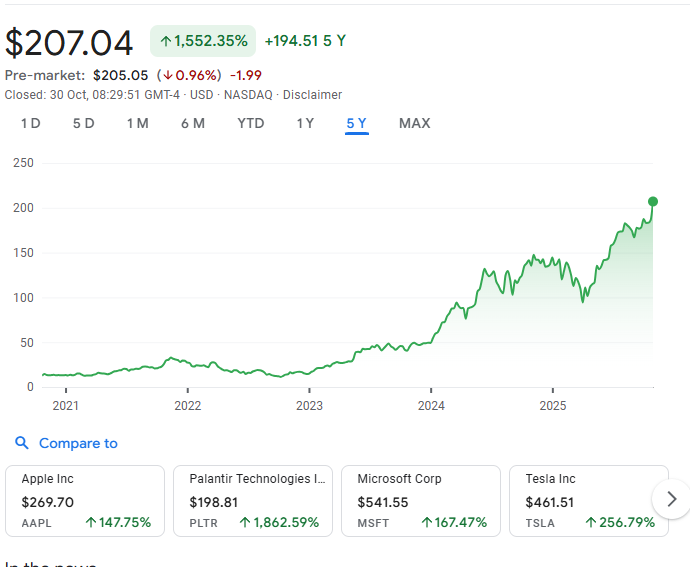Screen dimensions: 690x567
Task: Click the pre-market price $205.05
Action: [x=121, y=75]
